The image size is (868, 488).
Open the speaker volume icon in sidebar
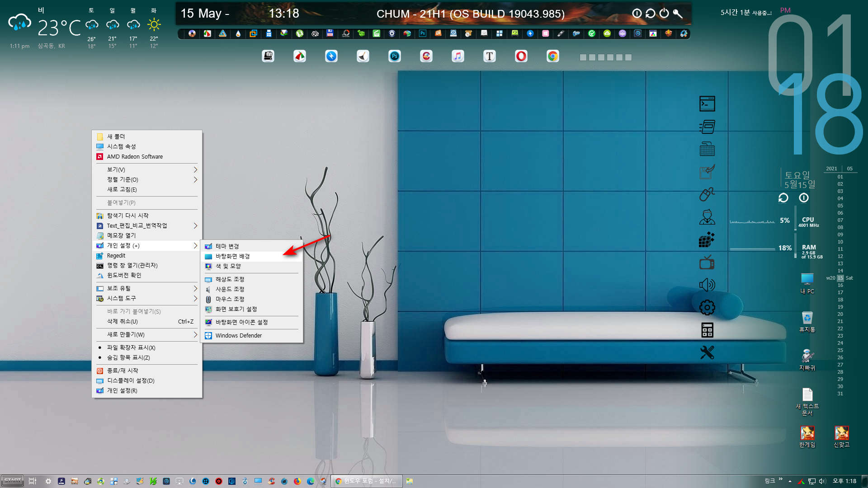(x=707, y=285)
